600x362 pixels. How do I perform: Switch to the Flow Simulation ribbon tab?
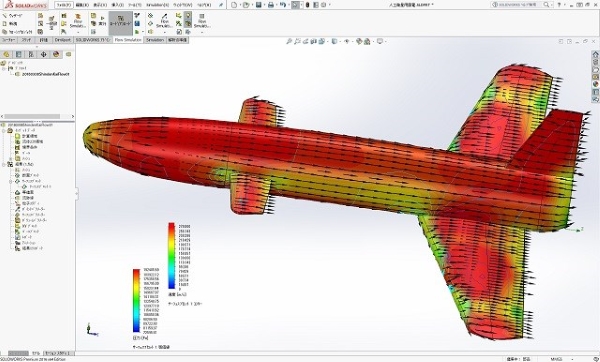click(x=128, y=40)
